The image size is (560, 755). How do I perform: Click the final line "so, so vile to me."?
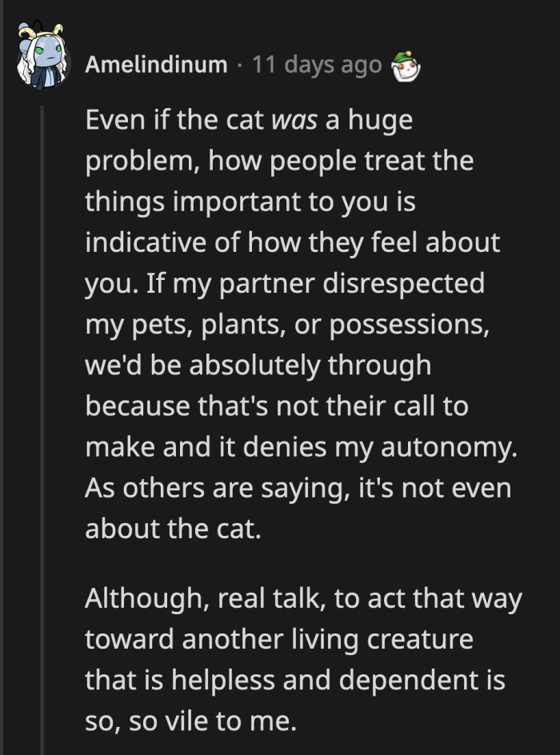click(x=190, y=721)
